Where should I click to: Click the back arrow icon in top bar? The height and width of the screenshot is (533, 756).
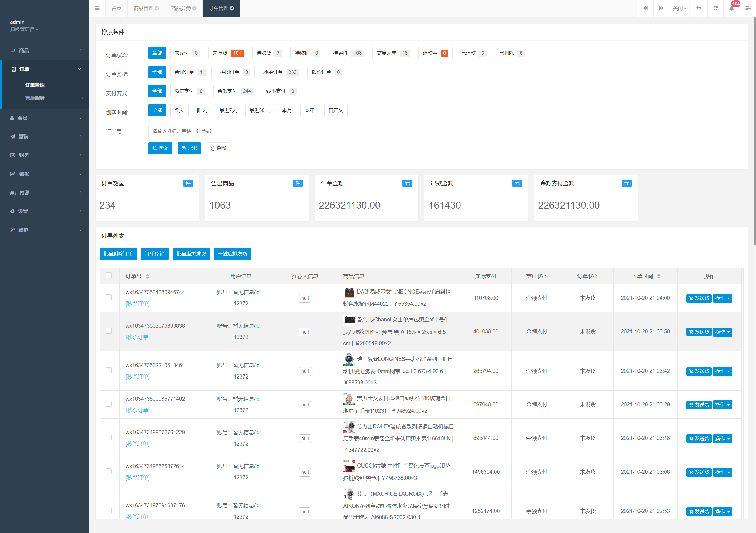699,8
